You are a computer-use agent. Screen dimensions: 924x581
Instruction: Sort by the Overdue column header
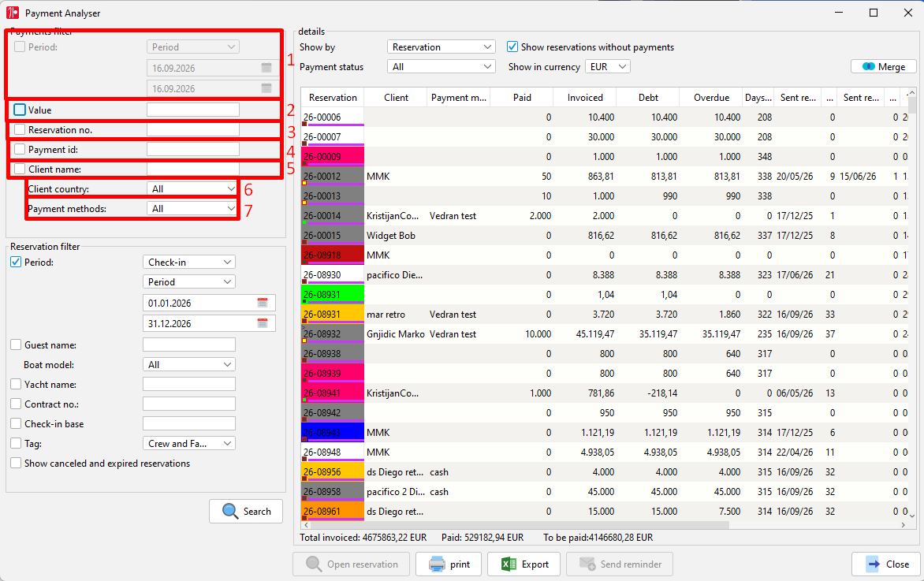point(711,97)
